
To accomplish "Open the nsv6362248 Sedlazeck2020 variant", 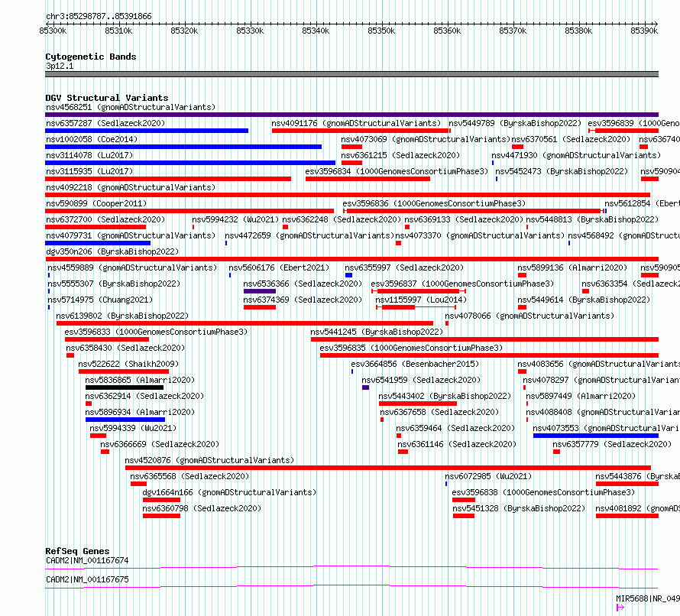I will click(342, 219).
